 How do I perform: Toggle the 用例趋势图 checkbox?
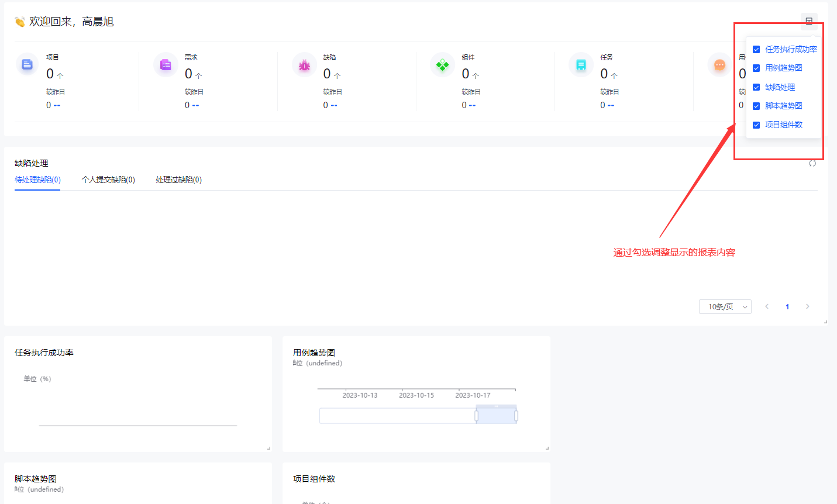[x=756, y=68]
